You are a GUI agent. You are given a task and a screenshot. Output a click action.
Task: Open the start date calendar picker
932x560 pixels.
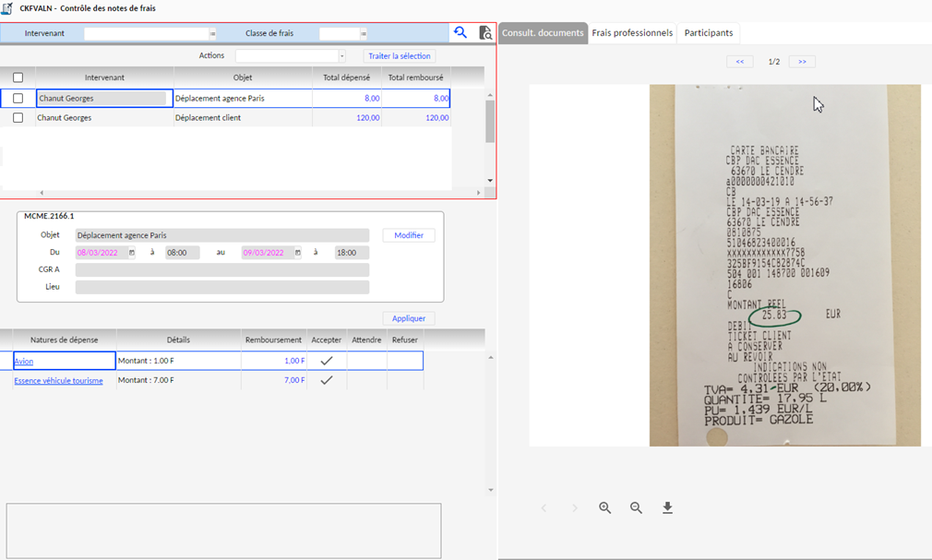(131, 253)
